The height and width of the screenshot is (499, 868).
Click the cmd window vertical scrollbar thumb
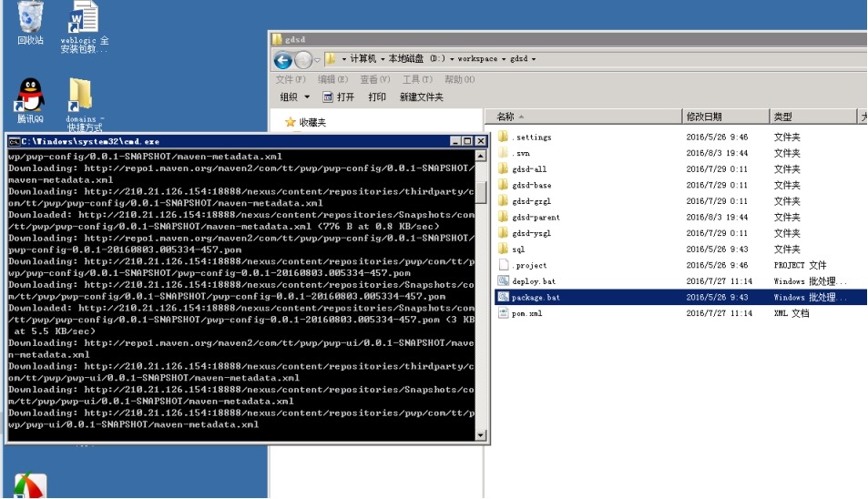[x=481, y=193]
